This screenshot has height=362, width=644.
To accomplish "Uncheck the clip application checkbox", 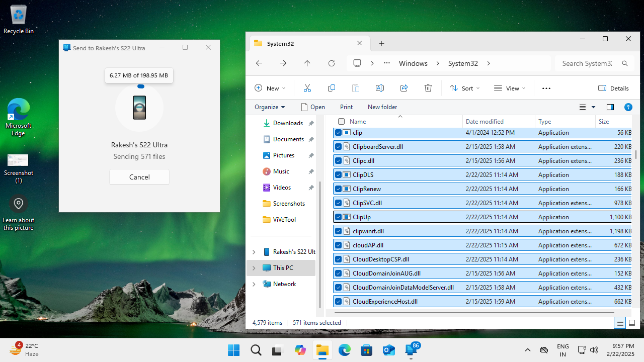I will pyautogui.click(x=338, y=132).
